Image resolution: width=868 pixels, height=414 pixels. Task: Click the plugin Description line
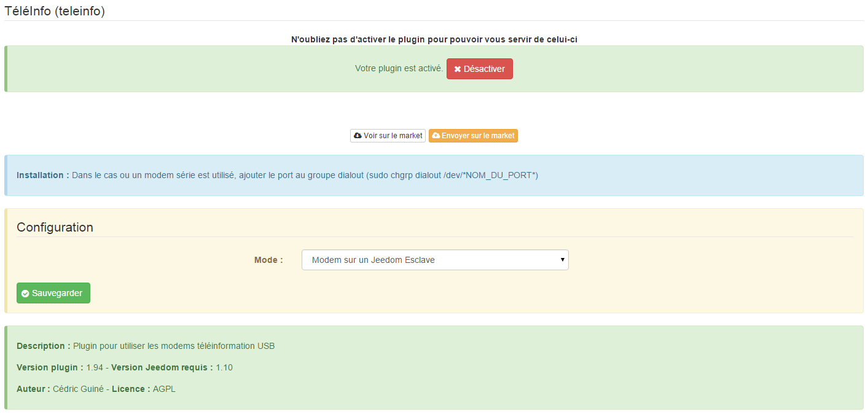146,346
